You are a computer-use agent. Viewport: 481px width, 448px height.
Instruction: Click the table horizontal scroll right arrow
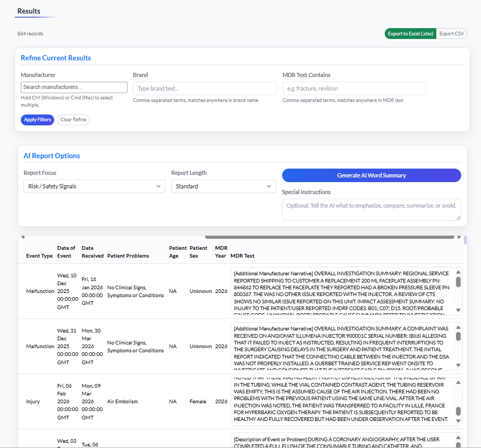click(x=459, y=237)
